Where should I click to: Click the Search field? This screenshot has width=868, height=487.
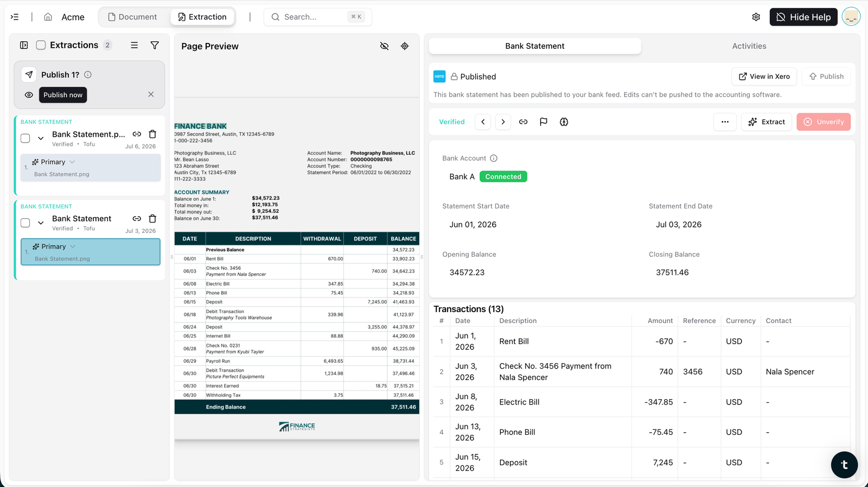tap(318, 17)
